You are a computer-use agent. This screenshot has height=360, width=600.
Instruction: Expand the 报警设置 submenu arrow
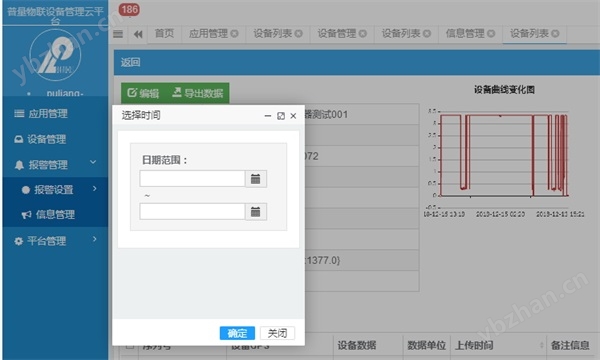pyautogui.click(x=95, y=189)
